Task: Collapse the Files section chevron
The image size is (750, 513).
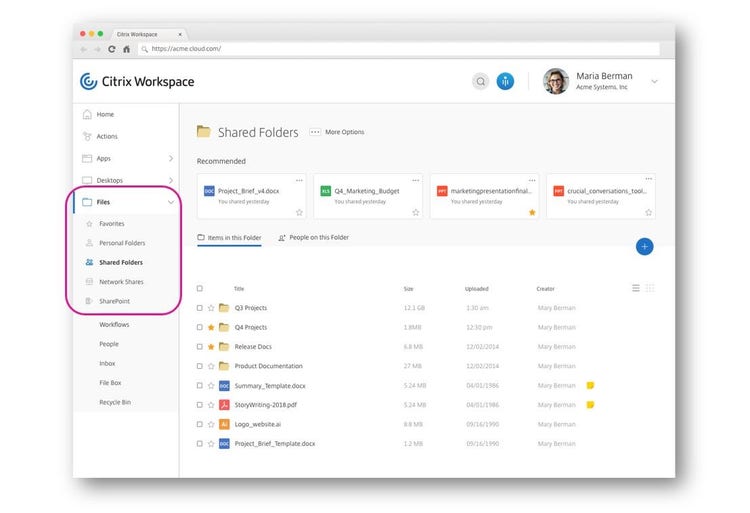Action: [171, 202]
